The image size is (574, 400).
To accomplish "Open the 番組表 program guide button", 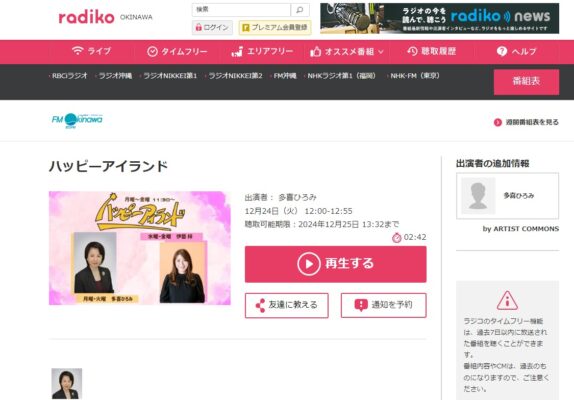I will point(526,82).
